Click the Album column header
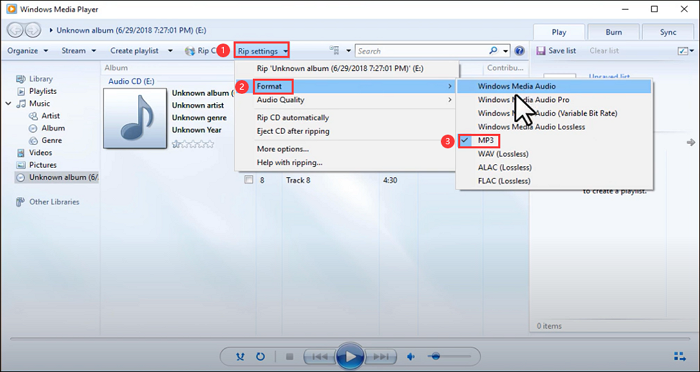 click(116, 68)
